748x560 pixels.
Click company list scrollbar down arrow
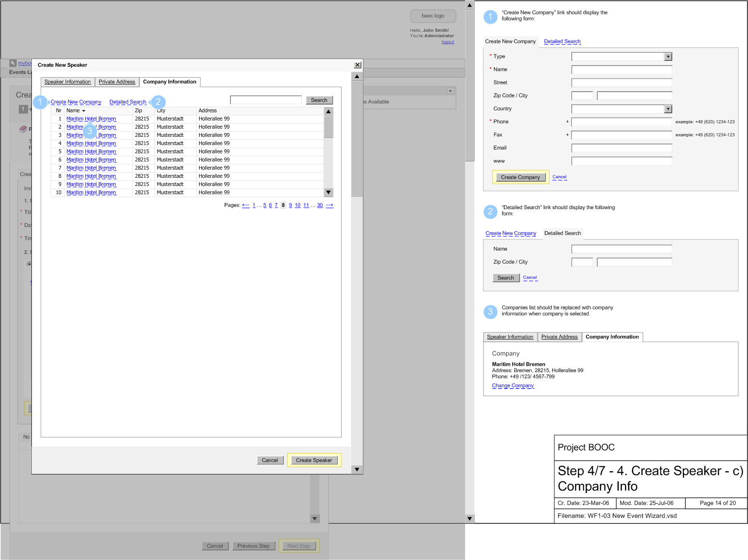pos(328,192)
